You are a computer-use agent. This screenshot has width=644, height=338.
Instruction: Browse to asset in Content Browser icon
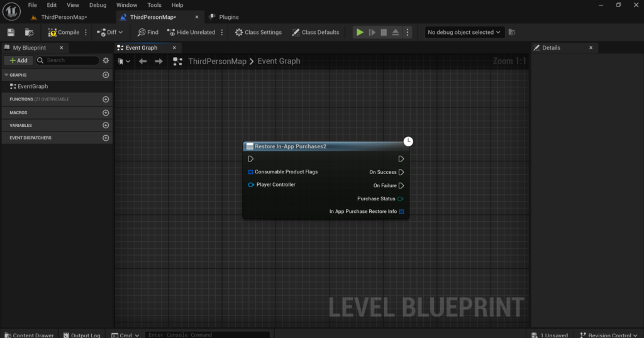click(x=29, y=33)
